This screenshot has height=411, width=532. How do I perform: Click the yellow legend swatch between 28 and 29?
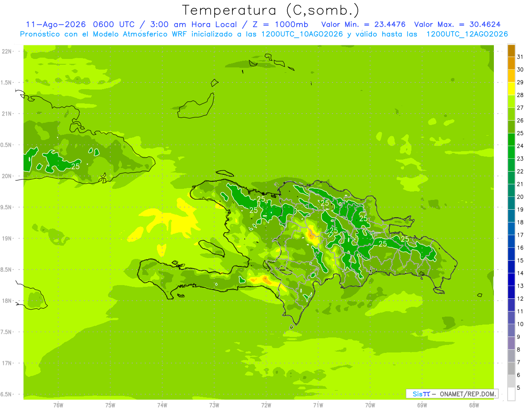click(x=511, y=89)
